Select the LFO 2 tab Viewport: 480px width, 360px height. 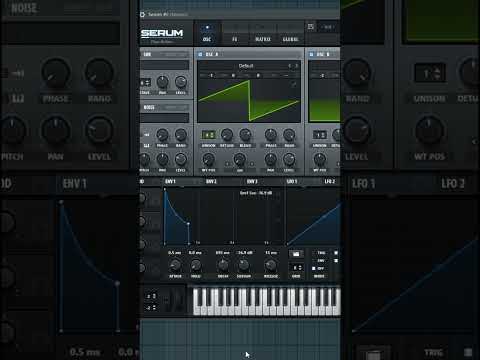click(x=329, y=181)
